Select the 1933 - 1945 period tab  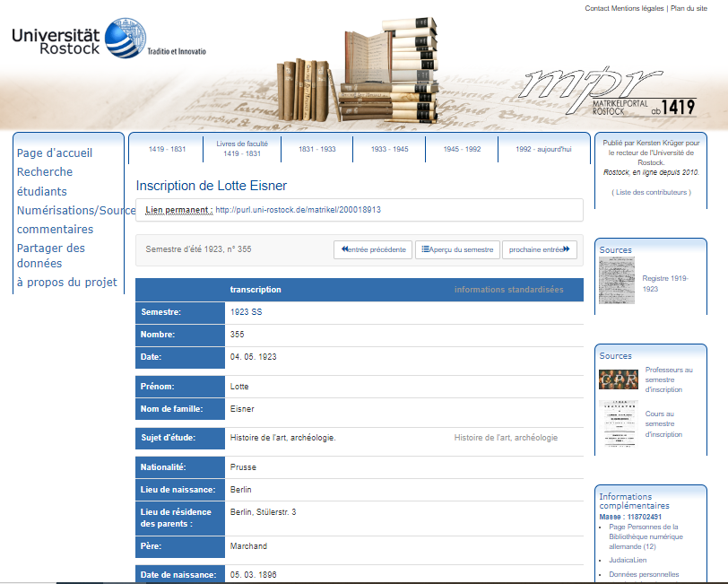[389, 149]
